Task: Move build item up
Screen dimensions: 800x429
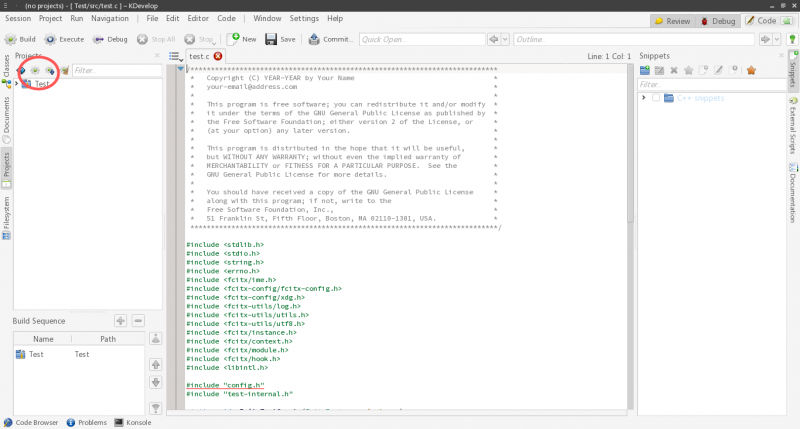Action: (156, 364)
